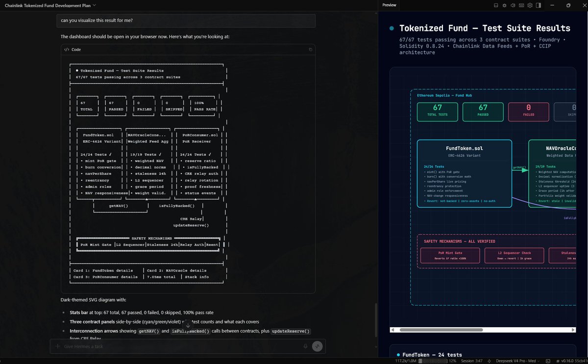Copy the Code block contents
Image resolution: width=588 pixels, height=364 pixels.
point(310,49)
